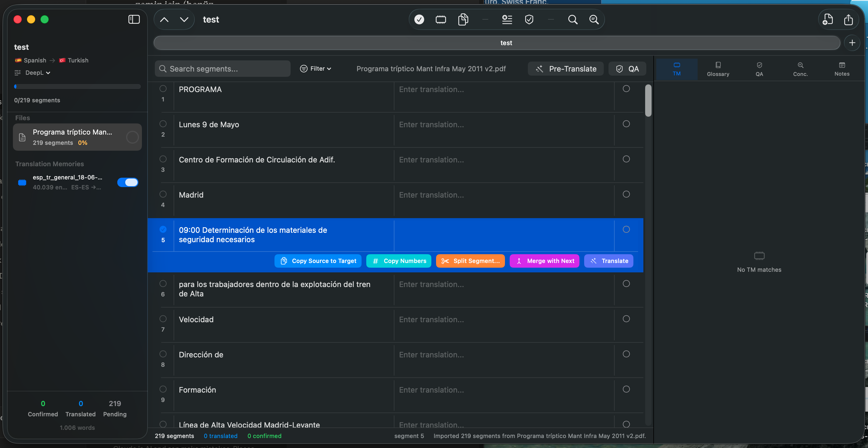Screen dimensions: 868x448
Task: Uncheck the checkbox for segment 5
Action: pyautogui.click(x=163, y=229)
